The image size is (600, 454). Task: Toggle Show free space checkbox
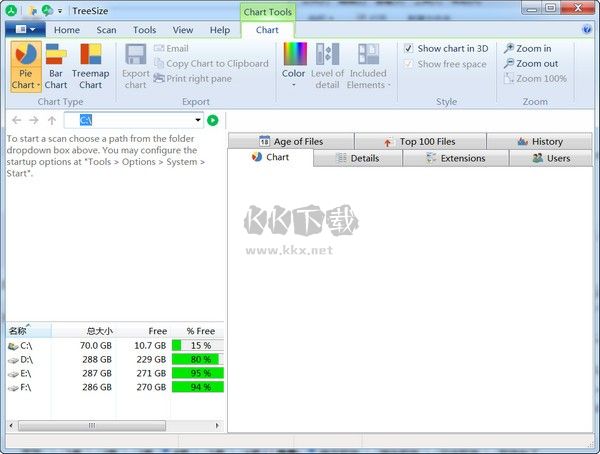point(409,64)
